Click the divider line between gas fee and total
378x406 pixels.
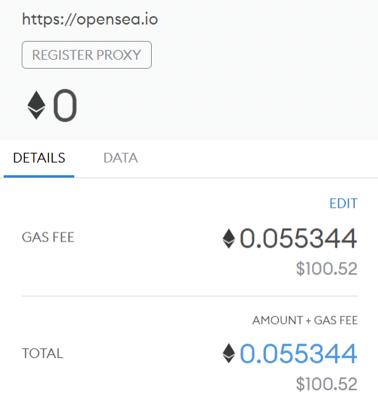190,296
